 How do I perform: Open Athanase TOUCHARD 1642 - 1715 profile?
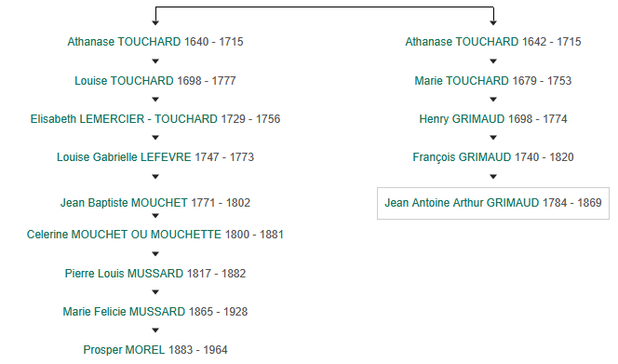pyautogui.click(x=493, y=41)
